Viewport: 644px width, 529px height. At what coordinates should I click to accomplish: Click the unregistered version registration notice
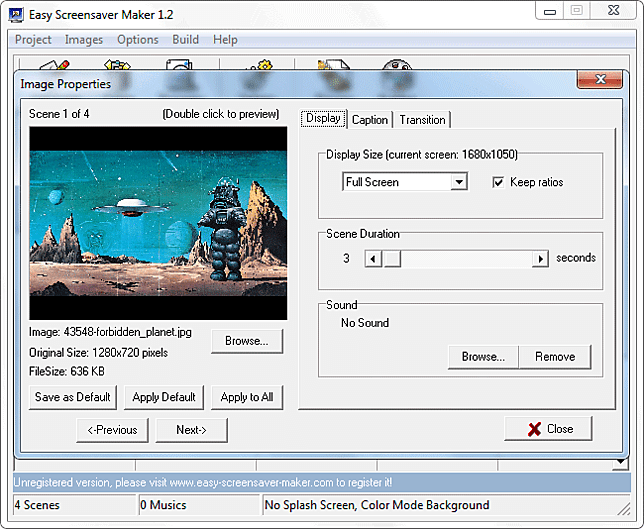(322, 482)
